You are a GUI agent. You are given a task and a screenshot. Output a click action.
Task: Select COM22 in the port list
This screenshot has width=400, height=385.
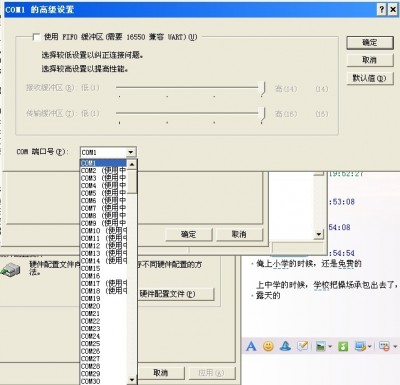104,321
